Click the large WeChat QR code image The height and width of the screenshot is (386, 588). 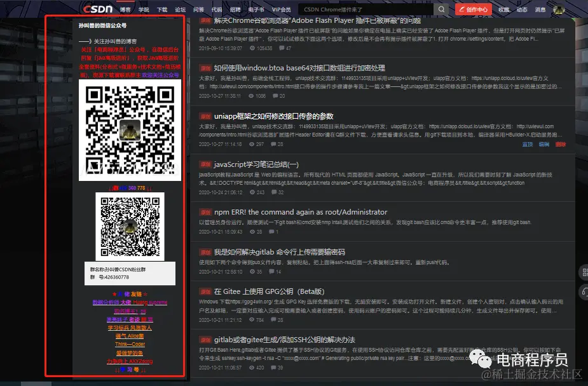(x=130, y=130)
